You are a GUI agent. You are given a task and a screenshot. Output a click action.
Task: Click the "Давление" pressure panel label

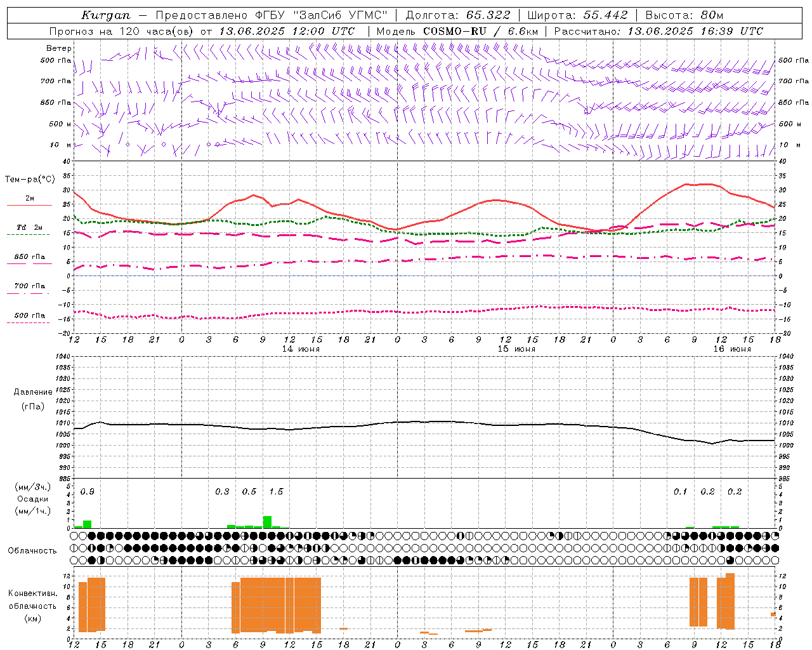point(32,392)
